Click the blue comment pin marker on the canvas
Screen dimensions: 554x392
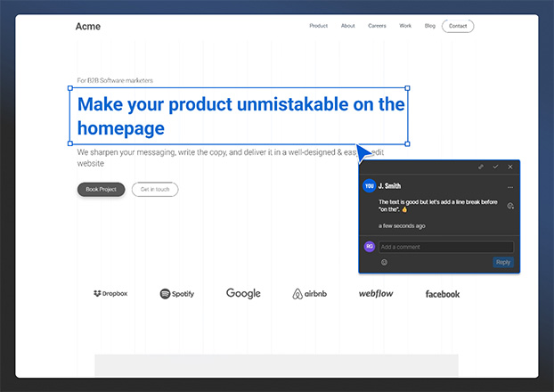click(x=364, y=151)
